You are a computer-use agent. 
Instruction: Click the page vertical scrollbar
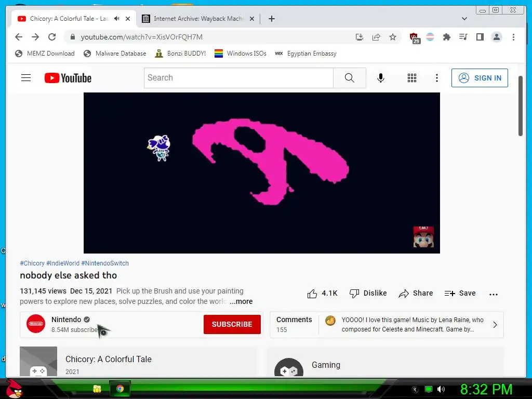coord(521,106)
